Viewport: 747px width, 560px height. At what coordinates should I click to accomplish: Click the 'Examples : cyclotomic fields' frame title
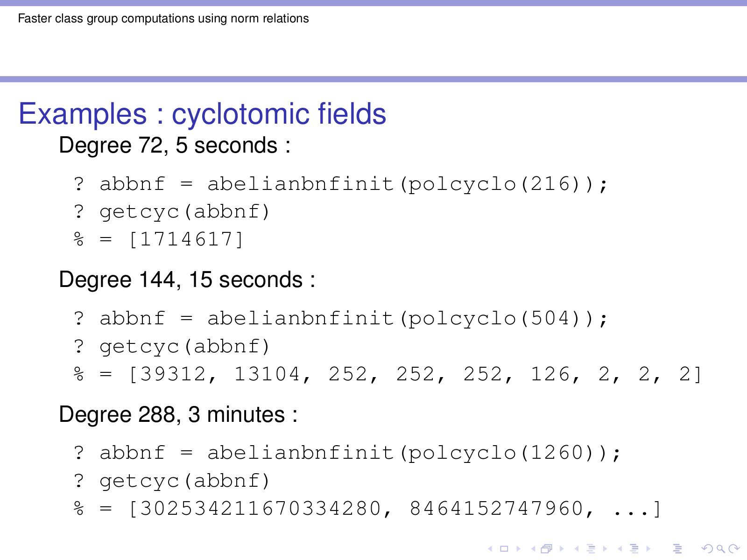click(x=202, y=114)
